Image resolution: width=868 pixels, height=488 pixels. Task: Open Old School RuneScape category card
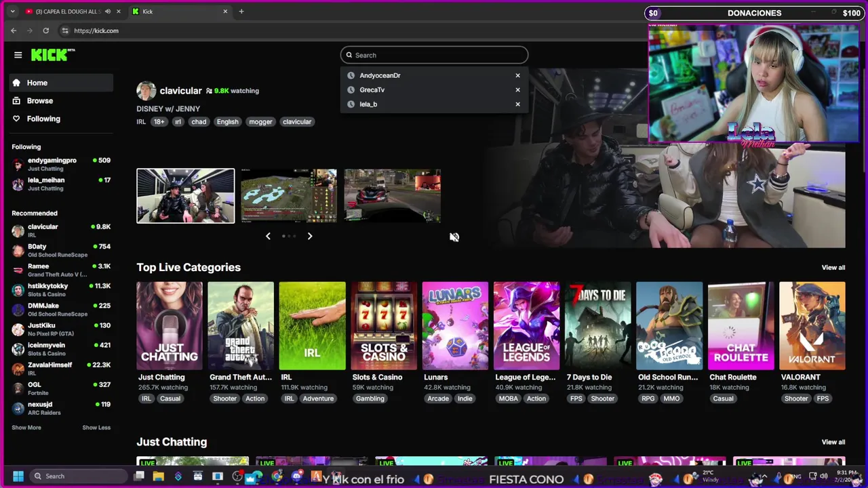669,326
